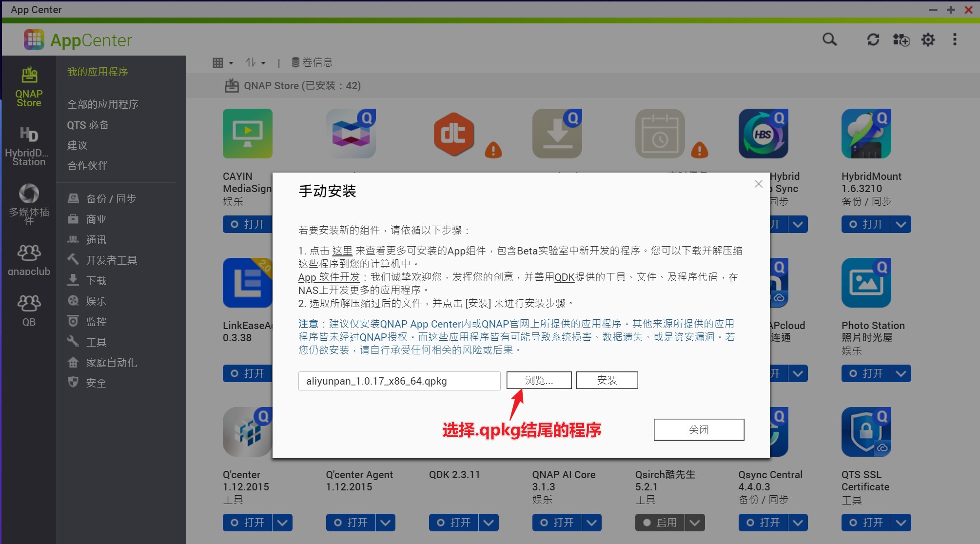Select 我的应用程序 in the side menu
Viewport: 980px width, 544px height.
pyautogui.click(x=98, y=72)
